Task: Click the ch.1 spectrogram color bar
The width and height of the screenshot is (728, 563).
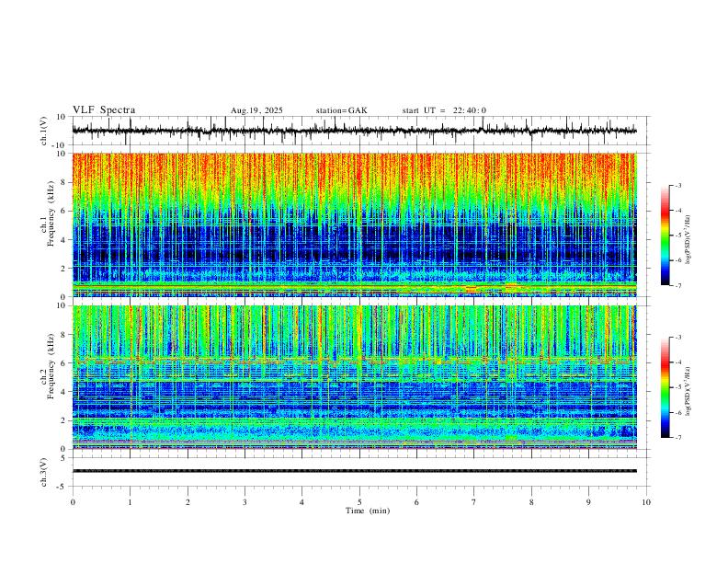Action: pyautogui.click(x=665, y=236)
